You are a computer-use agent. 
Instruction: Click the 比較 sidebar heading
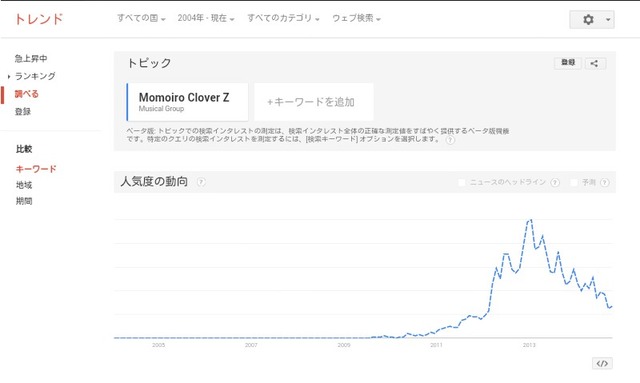tap(24, 149)
